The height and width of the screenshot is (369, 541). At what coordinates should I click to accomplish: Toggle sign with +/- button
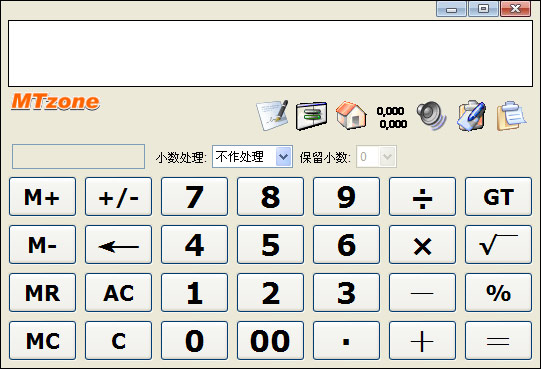pyautogui.click(x=118, y=197)
